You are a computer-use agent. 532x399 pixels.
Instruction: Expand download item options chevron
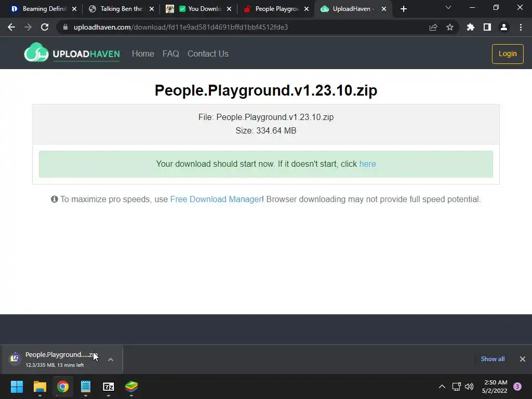[x=111, y=360]
